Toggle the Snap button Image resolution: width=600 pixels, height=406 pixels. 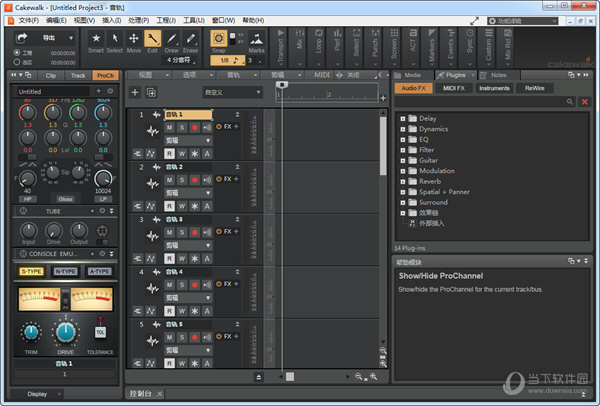pos(218,39)
